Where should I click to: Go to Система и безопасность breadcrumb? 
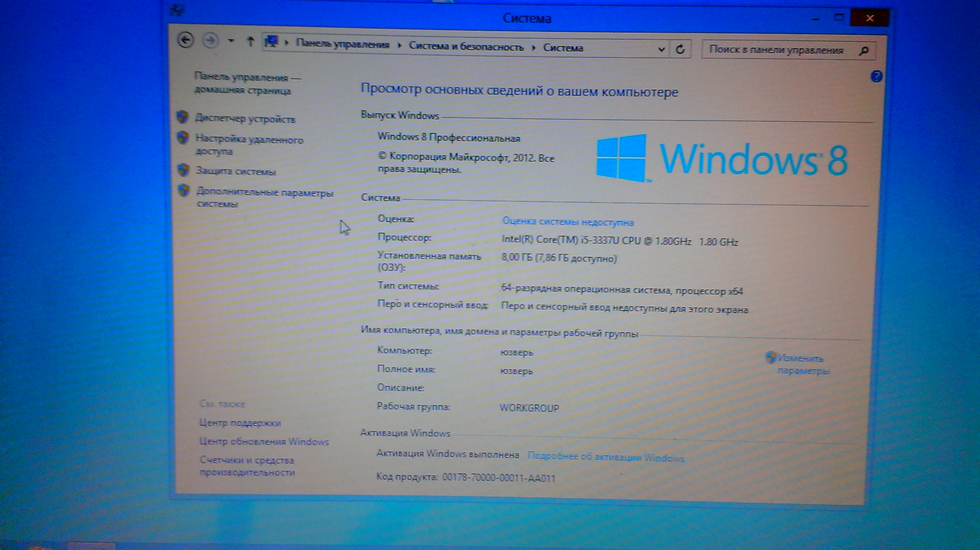pyautogui.click(x=466, y=47)
